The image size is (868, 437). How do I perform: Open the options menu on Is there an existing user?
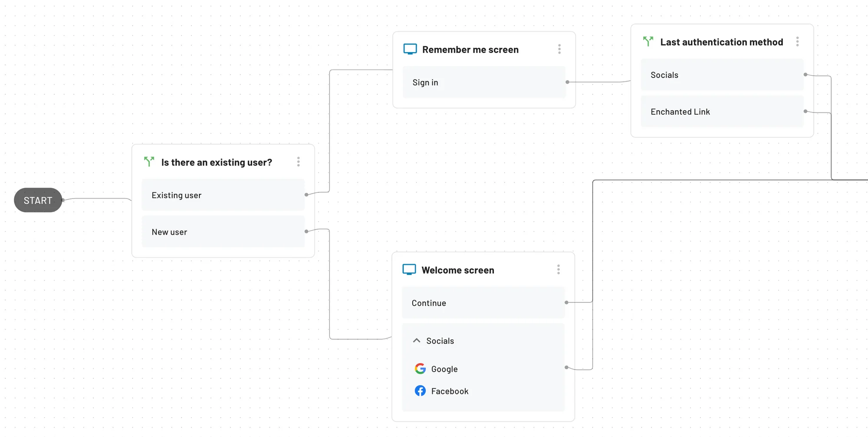click(x=298, y=162)
